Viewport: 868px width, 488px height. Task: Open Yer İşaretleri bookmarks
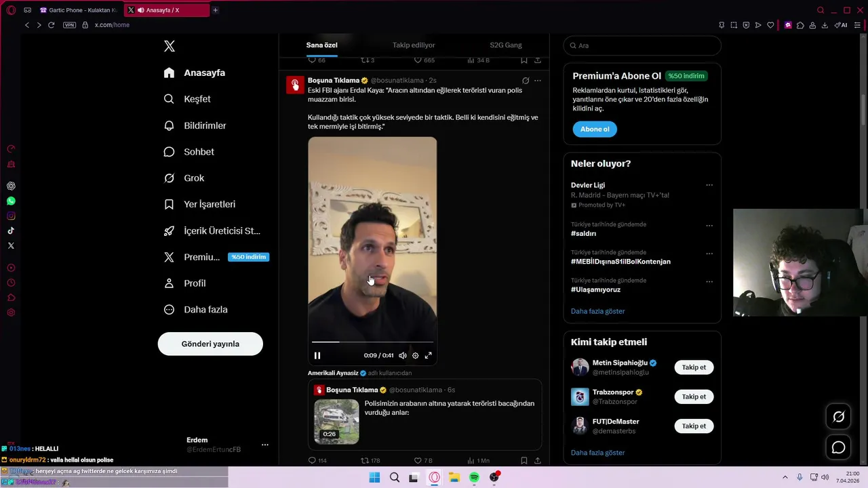point(200,204)
